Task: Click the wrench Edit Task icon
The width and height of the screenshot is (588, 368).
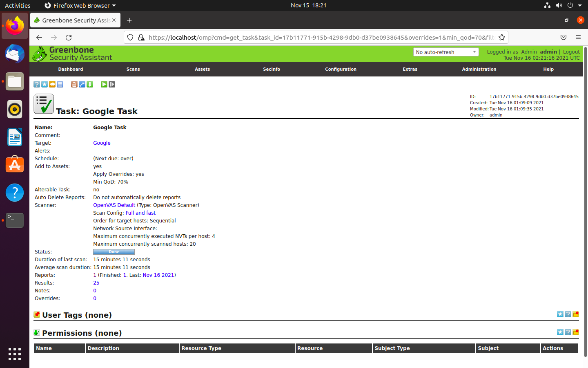Action: (x=82, y=84)
